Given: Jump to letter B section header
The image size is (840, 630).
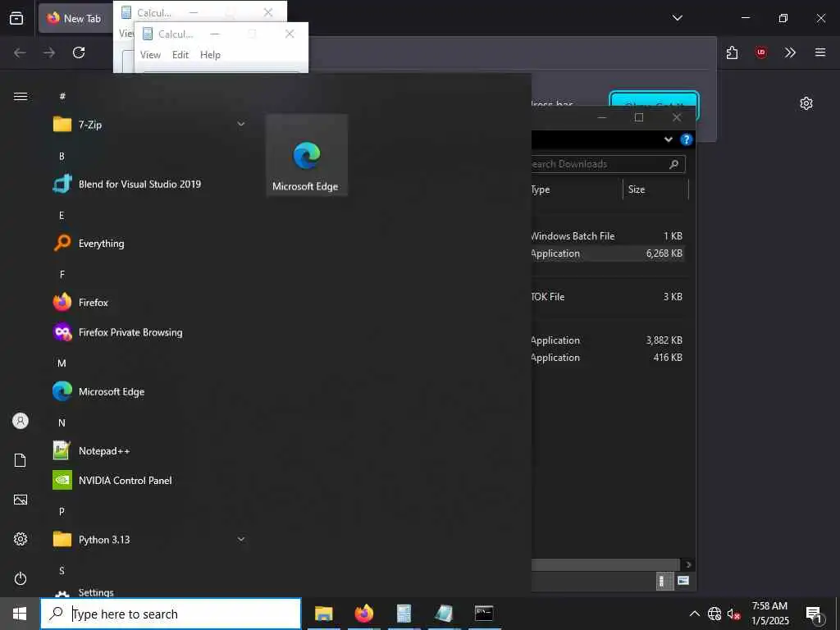Looking at the screenshot, I should [x=62, y=156].
